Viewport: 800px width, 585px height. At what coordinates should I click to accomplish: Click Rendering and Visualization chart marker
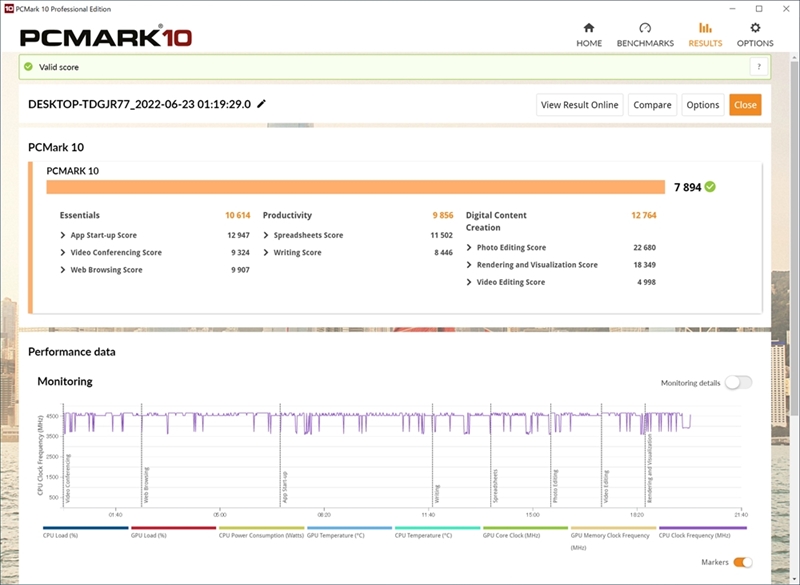coord(649,469)
